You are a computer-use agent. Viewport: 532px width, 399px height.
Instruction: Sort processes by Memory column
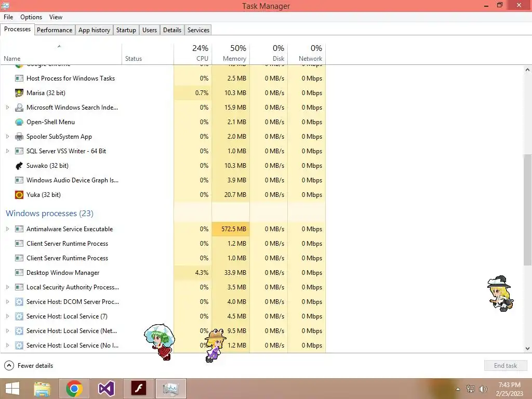(x=231, y=54)
